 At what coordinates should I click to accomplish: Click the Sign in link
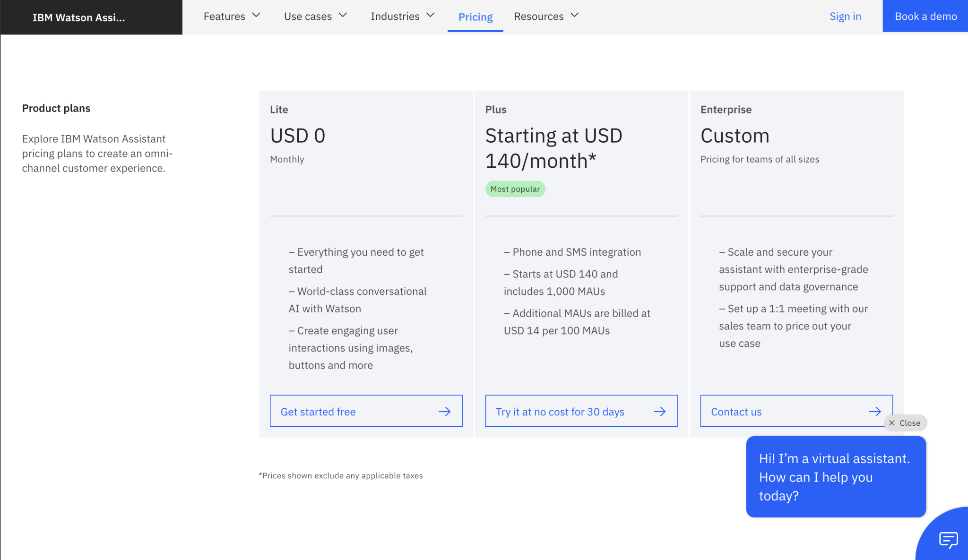tap(845, 17)
